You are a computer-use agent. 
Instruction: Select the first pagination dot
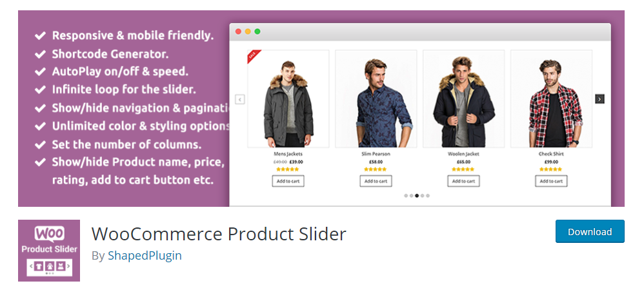(x=406, y=196)
